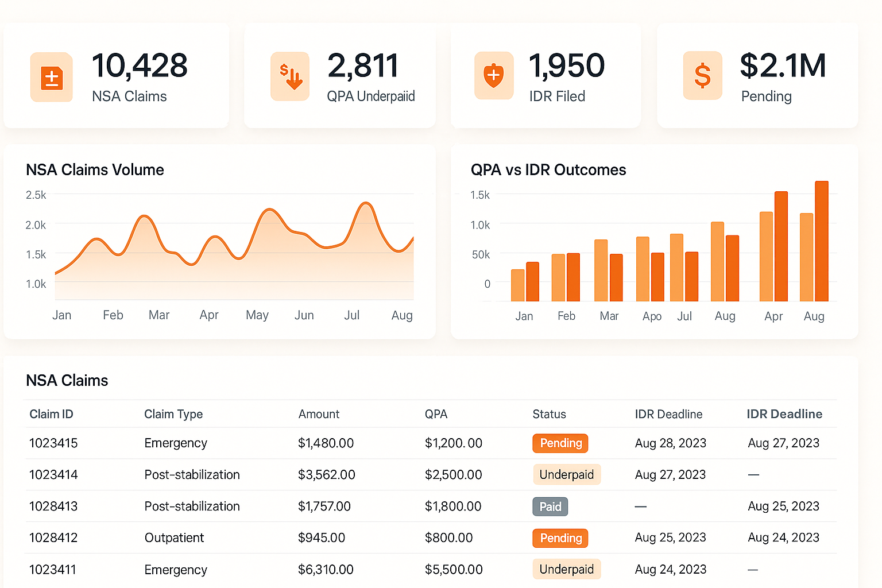Click the Paid badge for claim 1028413

pyautogui.click(x=550, y=506)
